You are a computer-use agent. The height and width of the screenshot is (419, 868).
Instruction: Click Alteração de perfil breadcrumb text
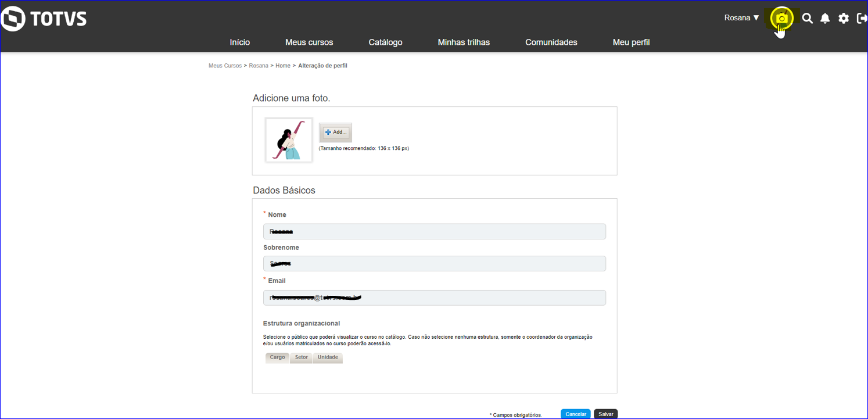pyautogui.click(x=322, y=66)
